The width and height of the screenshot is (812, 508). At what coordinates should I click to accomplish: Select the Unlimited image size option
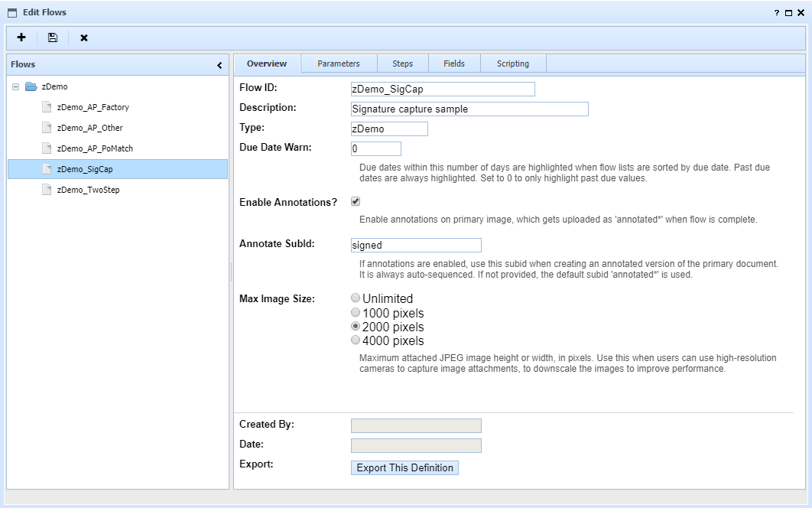[x=355, y=298]
